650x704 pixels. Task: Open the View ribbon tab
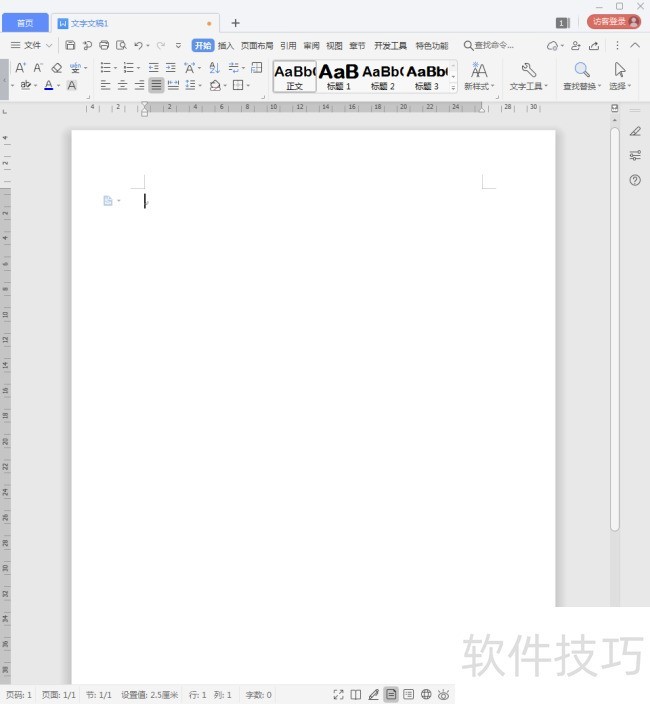(334, 45)
